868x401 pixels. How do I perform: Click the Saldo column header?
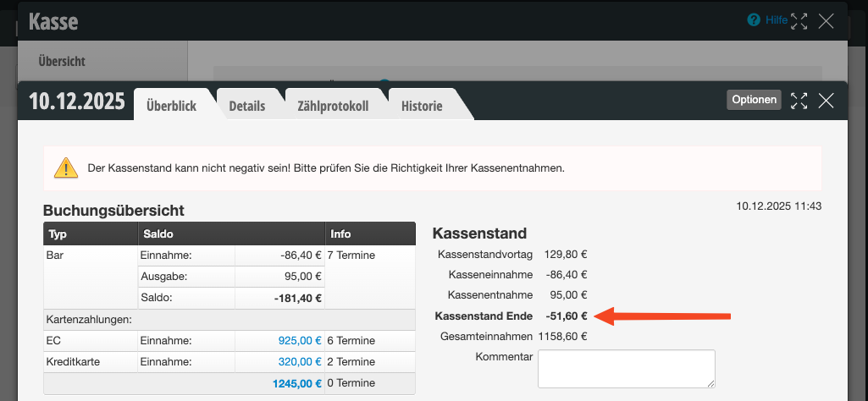tap(158, 233)
